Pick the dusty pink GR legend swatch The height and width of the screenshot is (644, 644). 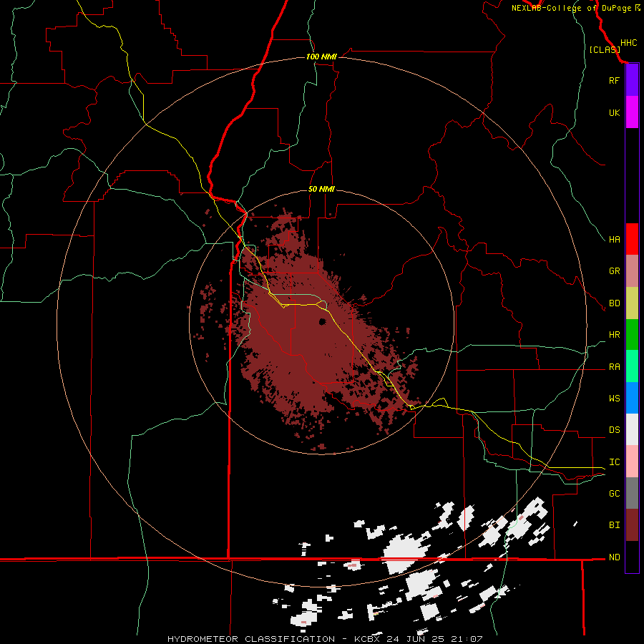(632, 271)
